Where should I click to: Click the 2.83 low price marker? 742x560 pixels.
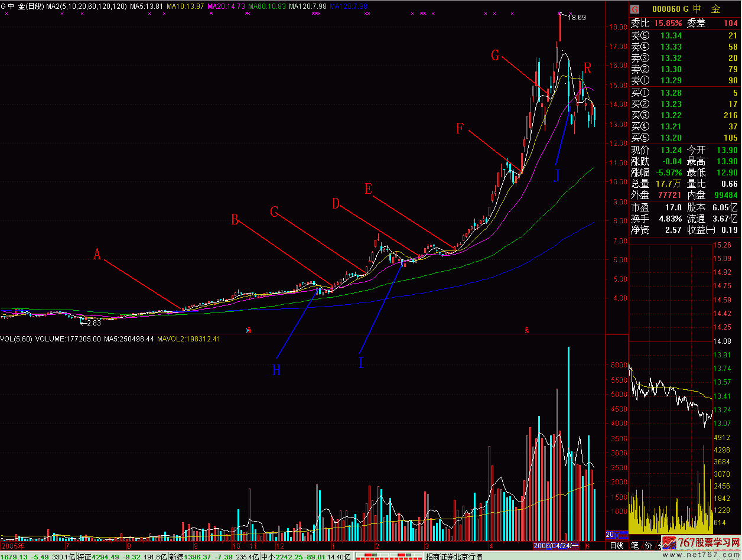(x=93, y=323)
